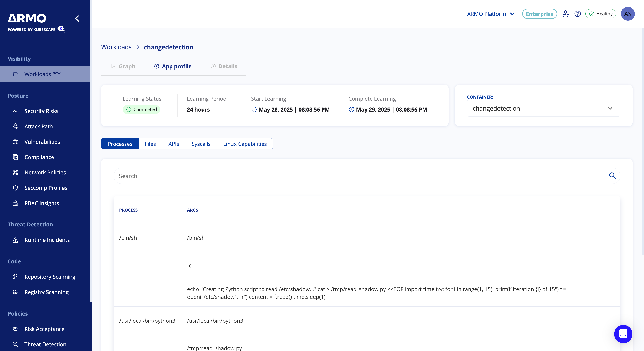
Task: Open Risk Acceptance in sidebar
Action: pos(45,329)
